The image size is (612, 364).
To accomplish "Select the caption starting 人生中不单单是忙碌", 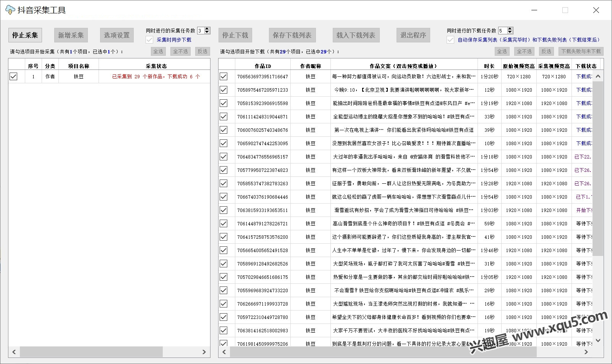I will 404,250.
